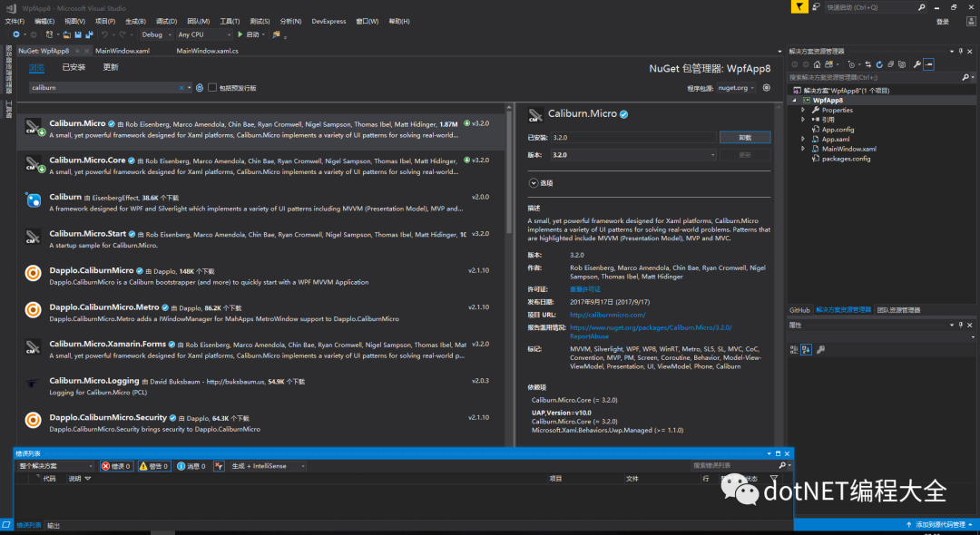The width and height of the screenshot is (980, 535).
Task: Click Solution Explorer Properties wrench icon
Action: 916,64
